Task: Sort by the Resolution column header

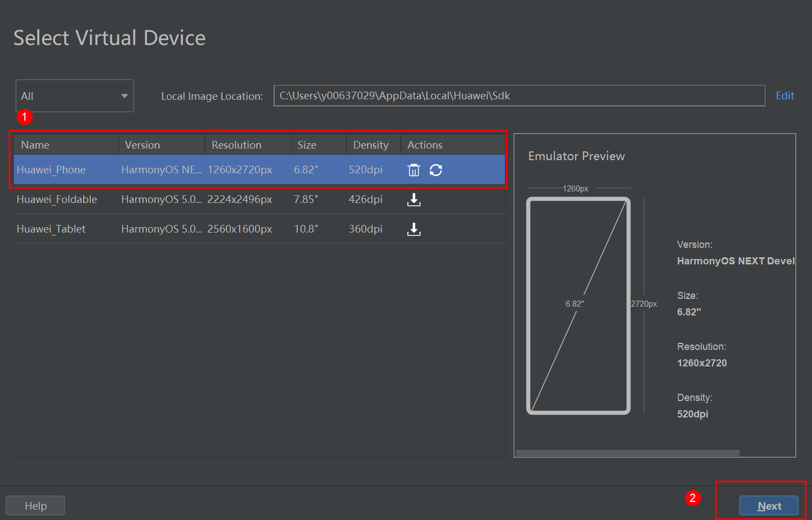Action: click(248, 145)
